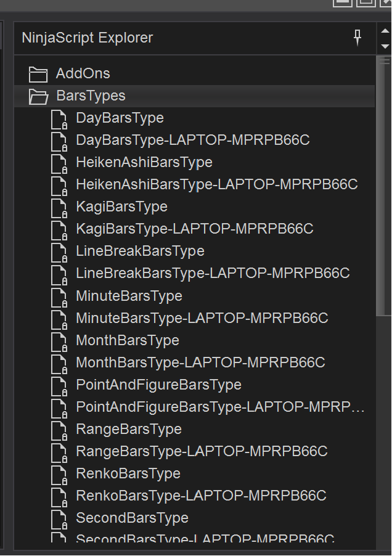The image size is (392, 556).
Task: Click the MonthBarsType-LAPTOP-MPRPB66C file icon
Action: pyautogui.click(x=59, y=364)
